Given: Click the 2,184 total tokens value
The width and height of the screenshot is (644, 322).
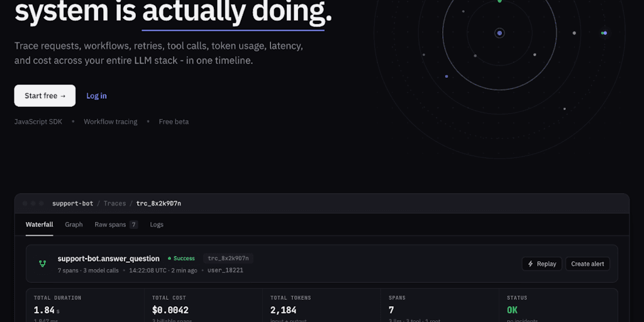Looking at the screenshot, I should point(284,310).
